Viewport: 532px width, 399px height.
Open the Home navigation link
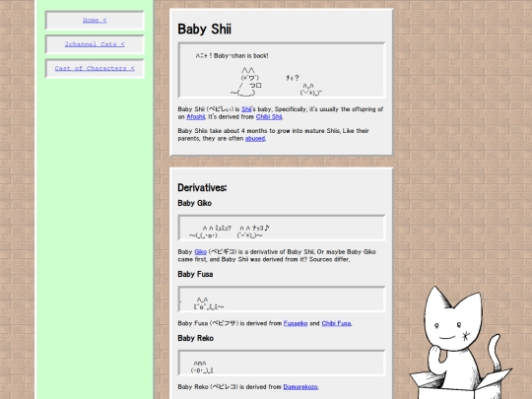point(95,21)
